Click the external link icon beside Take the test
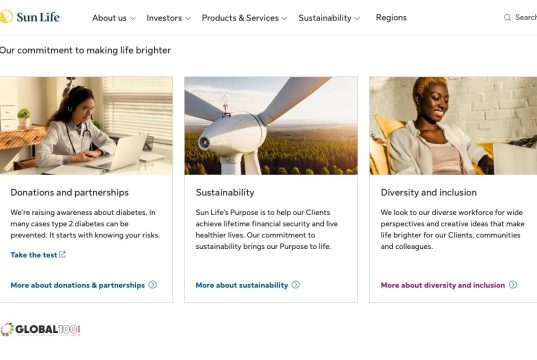537x360 pixels. coord(62,255)
